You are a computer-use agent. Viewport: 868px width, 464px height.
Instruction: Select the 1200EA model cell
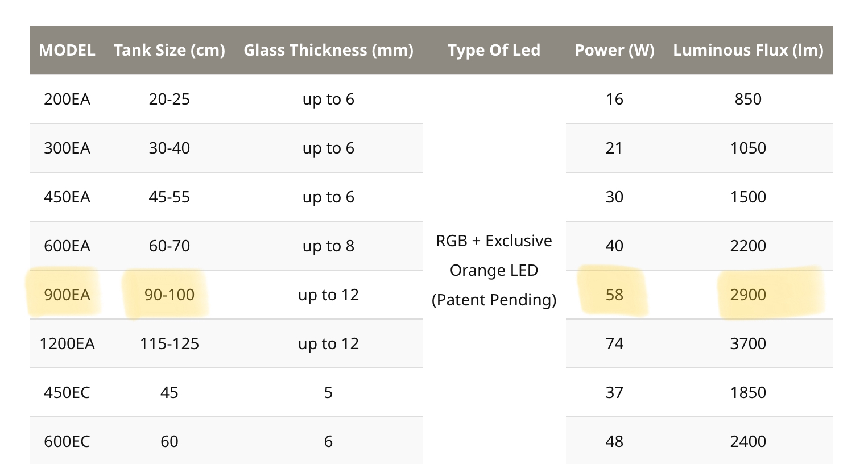[67, 343]
